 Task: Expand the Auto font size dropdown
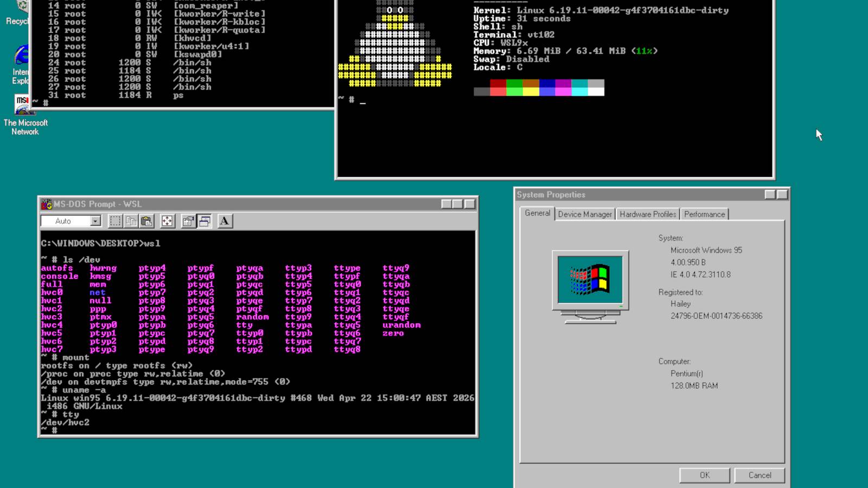tap(95, 221)
